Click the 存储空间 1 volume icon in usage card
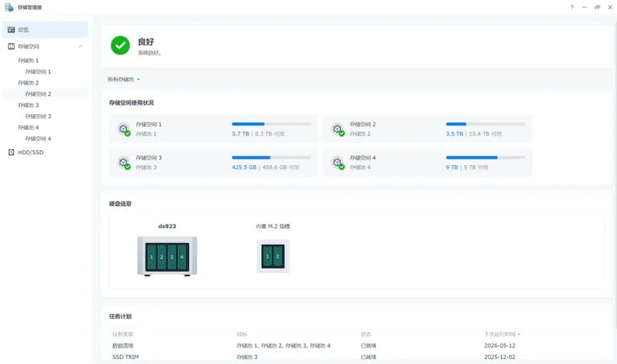This screenshot has width=617, height=364. (x=124, y=130)
